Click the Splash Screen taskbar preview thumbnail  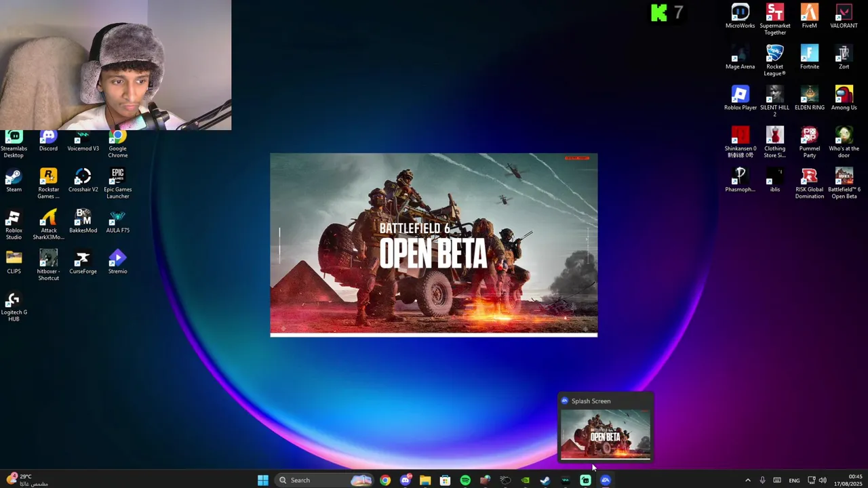tap(605, 434)
